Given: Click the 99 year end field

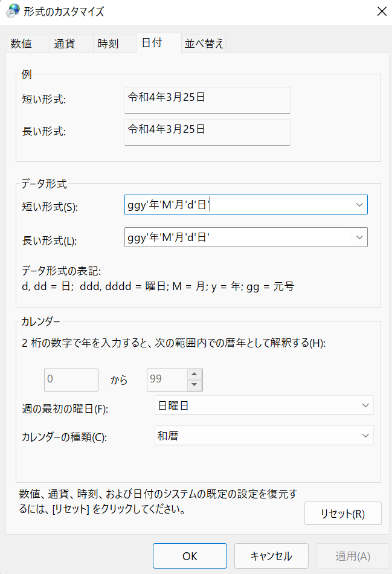Looking at the screenshot, I should [x=167, y=379].
